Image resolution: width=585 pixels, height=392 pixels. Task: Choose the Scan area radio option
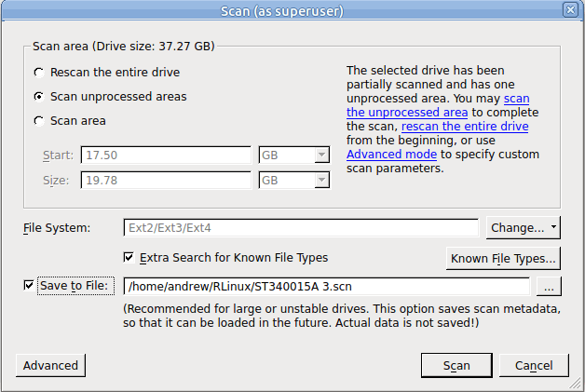[38, 120]
